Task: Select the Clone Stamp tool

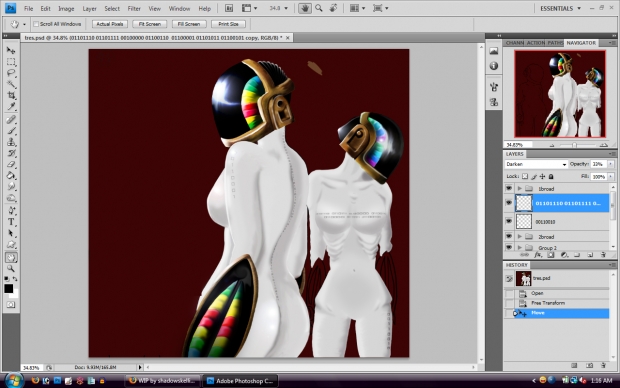Action: pos(11,142)
